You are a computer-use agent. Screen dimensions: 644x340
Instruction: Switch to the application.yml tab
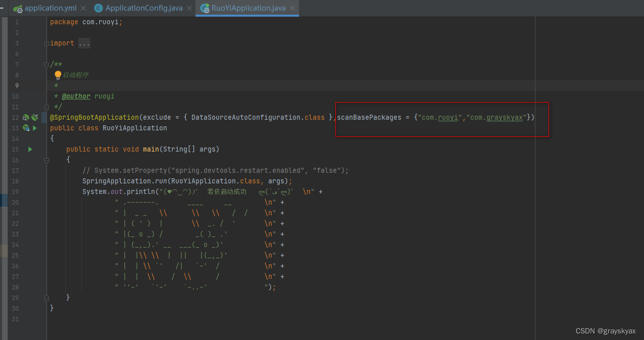pyautogui.click(x=50, y=8)
